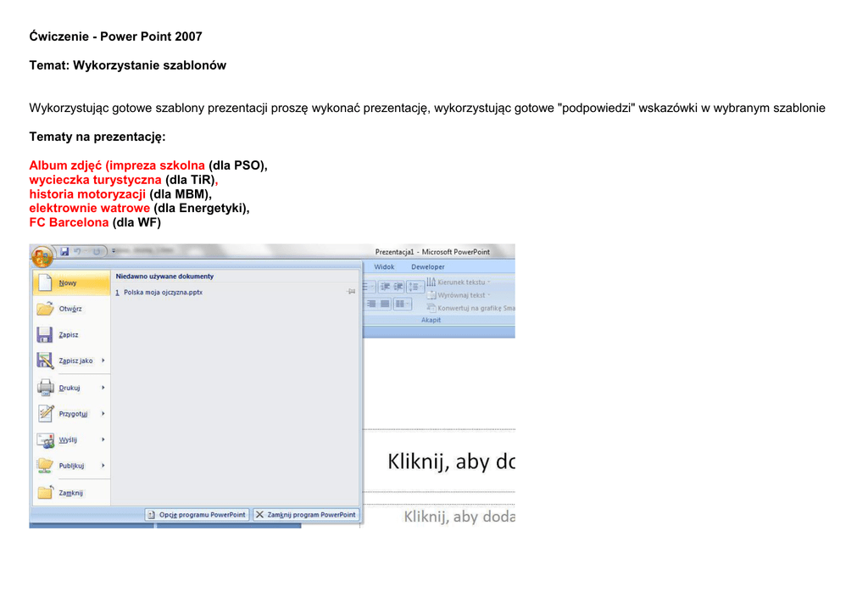Choose Otwórz from the Office menu
868x615 pixels.
pyautogui.click(x=70, y=310)
